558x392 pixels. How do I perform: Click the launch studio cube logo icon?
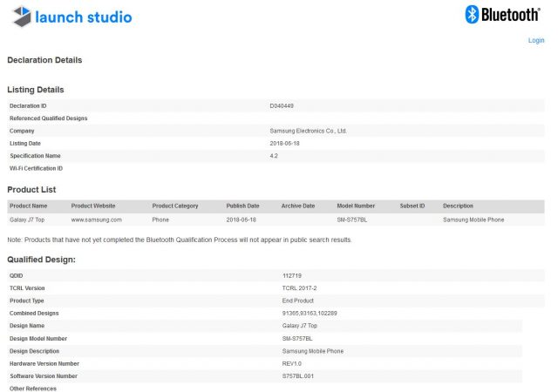(x=18, y=16)
